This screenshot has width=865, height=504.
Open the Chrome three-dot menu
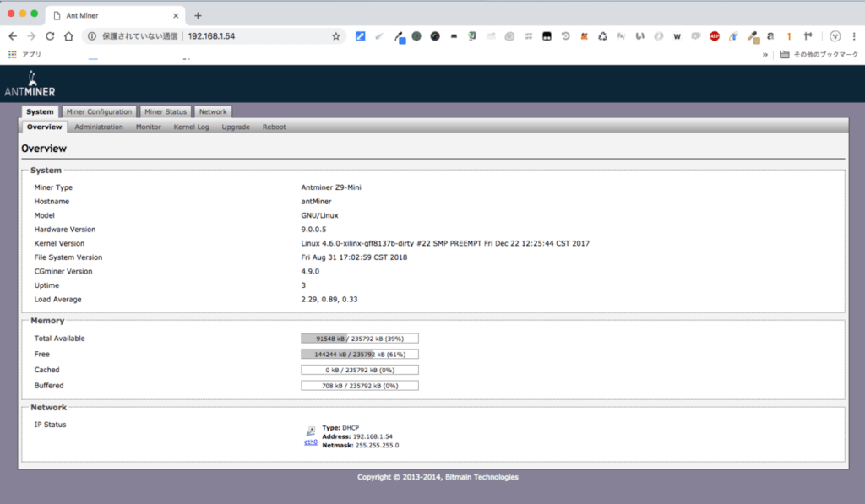[853, 36]
